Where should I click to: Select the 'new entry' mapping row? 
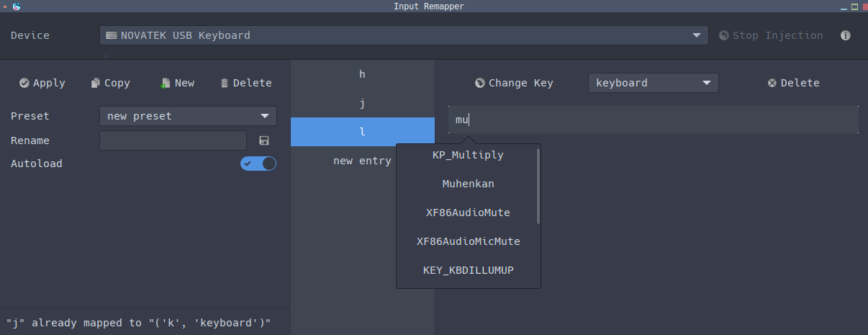(362, 161)
